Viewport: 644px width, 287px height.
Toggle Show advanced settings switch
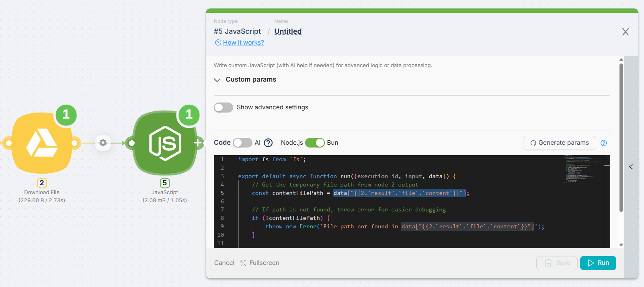point(224,107)
